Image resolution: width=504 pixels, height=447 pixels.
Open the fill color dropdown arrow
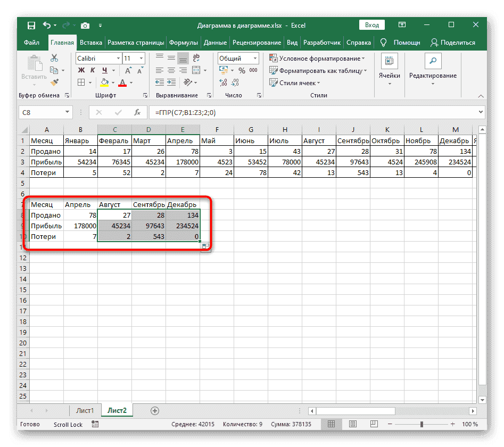(113, 82)
